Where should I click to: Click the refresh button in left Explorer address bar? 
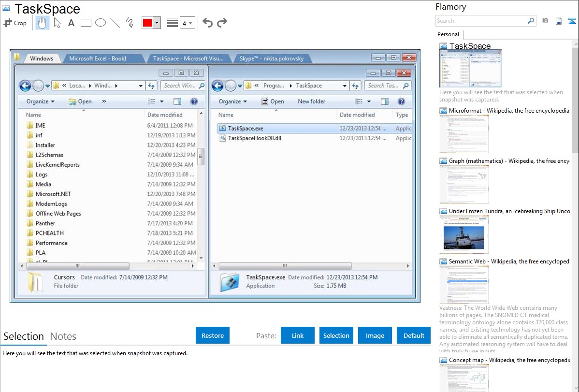(x=151, y=86)
